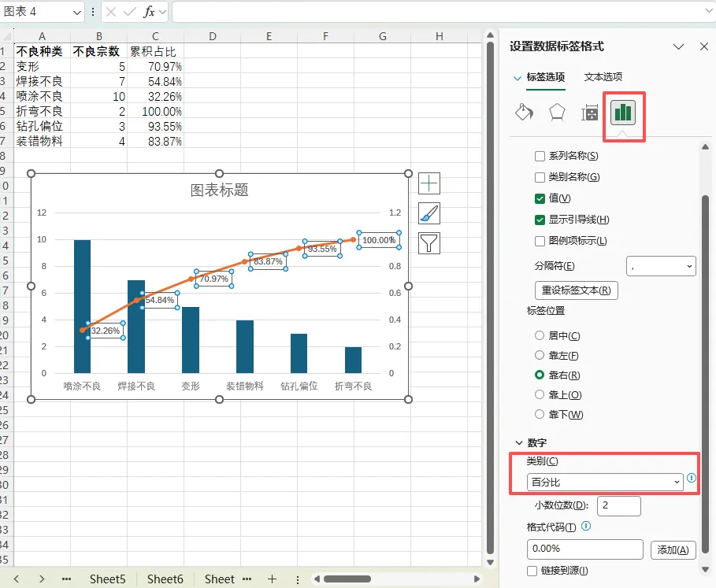The height and width of the screenshot is (588, 716).
Task: Select the 靠左(F) label position
Action: click(x=540, y=355)
